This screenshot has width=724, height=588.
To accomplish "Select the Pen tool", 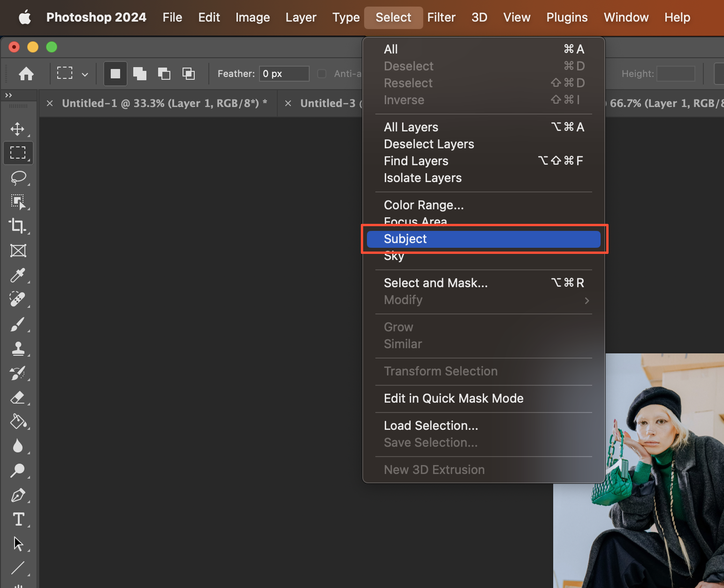I will pyautogui.click(x=18, y=495).
